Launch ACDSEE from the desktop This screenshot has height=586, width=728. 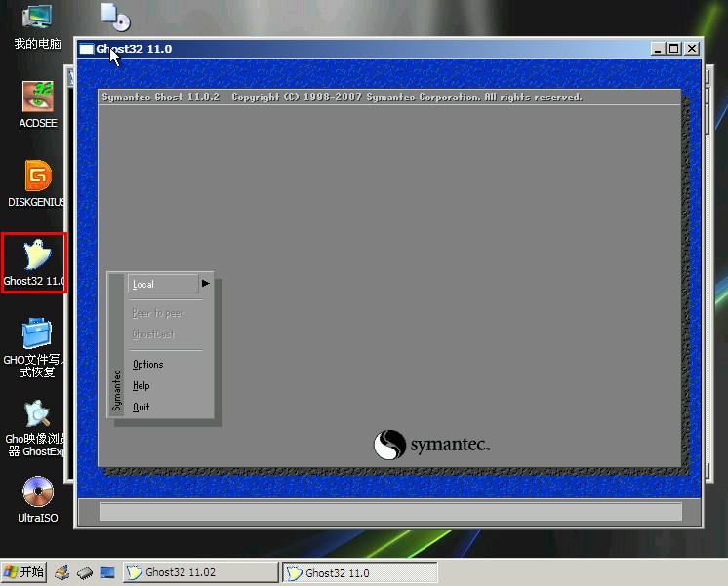coord(38,105)
